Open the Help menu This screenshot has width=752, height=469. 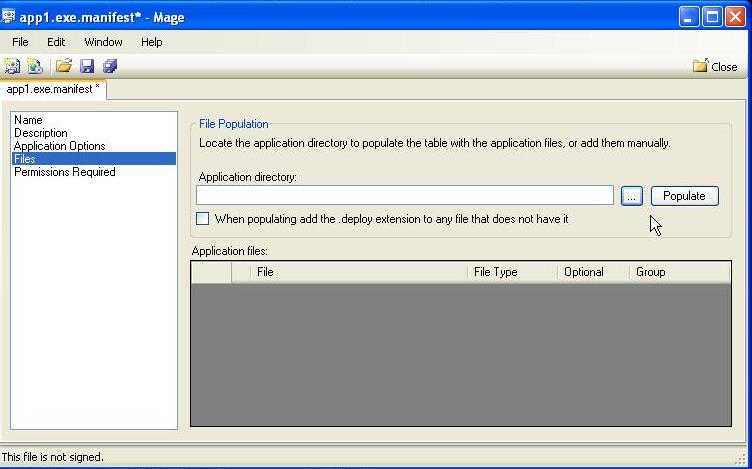pyautogui.click(x=152, y=42)
